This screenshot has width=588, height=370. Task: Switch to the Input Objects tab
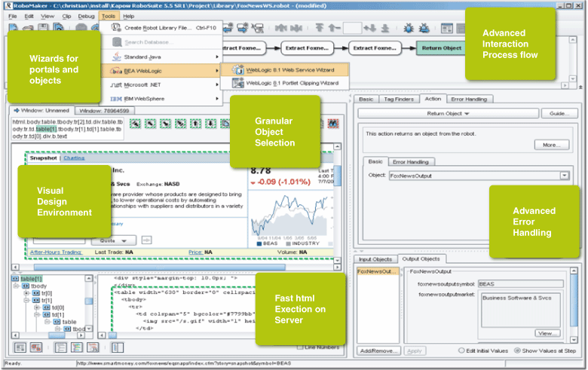click(x=375, y=259)
